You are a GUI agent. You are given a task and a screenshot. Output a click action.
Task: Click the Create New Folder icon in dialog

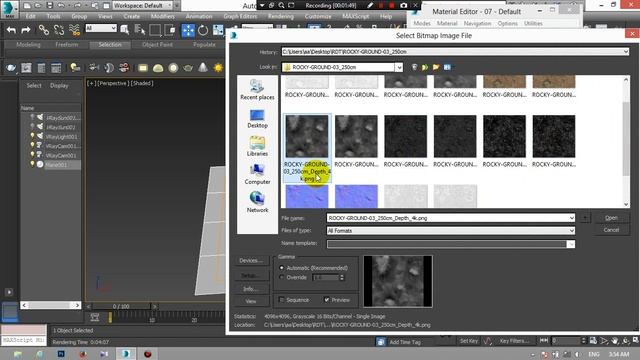(x=436, y=67)
